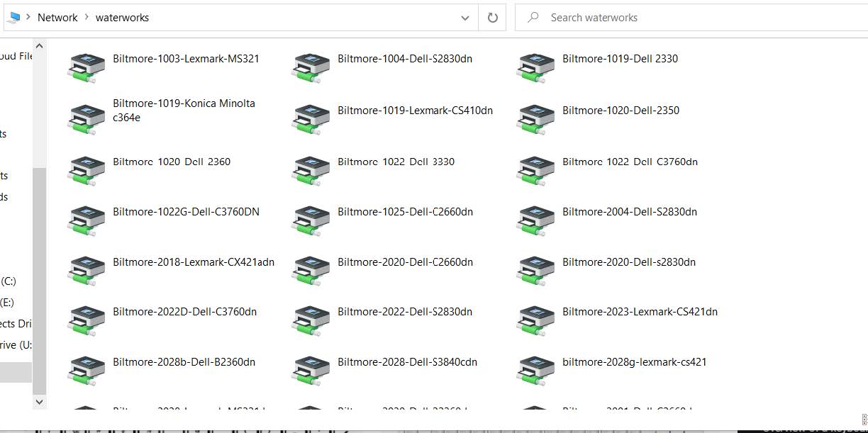Click the Biltmore-1025-Dell-C2660dn printer icon
Screen dimensions: 868x433
pyautogui.click(x=311, y=220)
